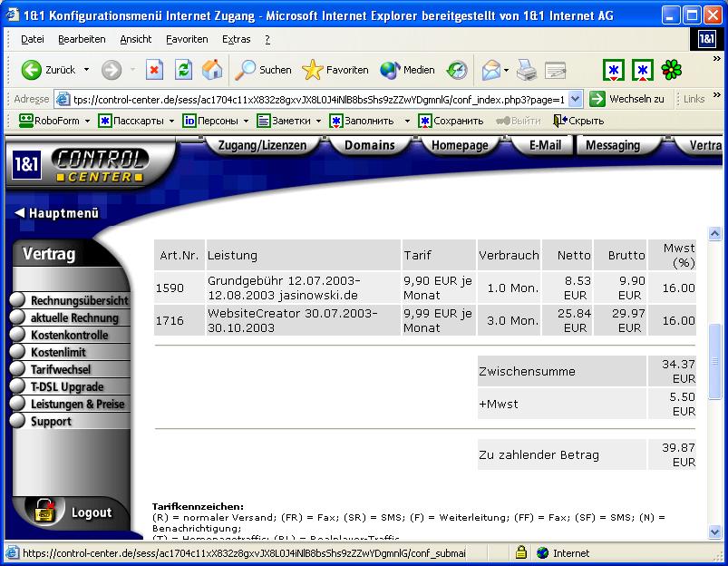Click the Zurück back arrow icon
Screen dimensions: 728x566
point(32,70)
